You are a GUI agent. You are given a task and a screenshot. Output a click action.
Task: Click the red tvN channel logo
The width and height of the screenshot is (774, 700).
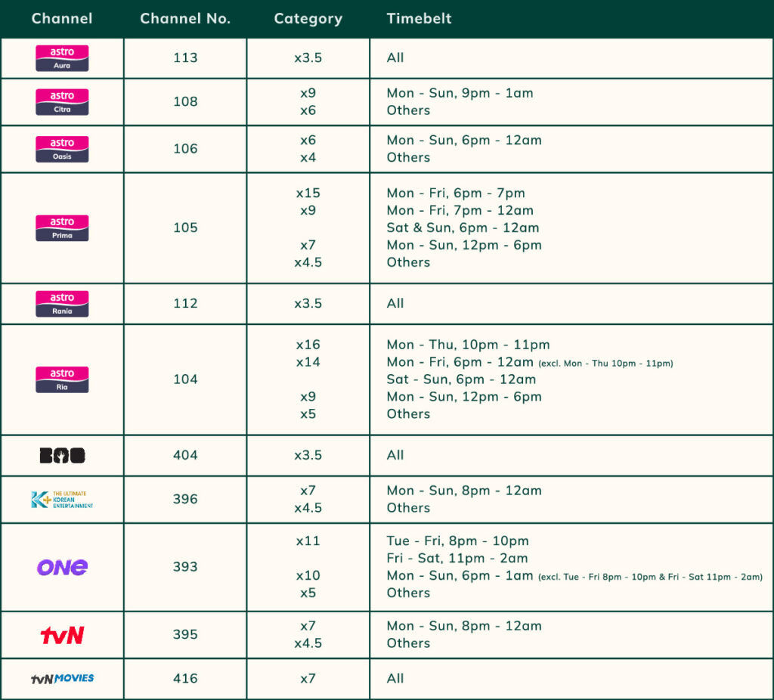(x=62, y=635)
